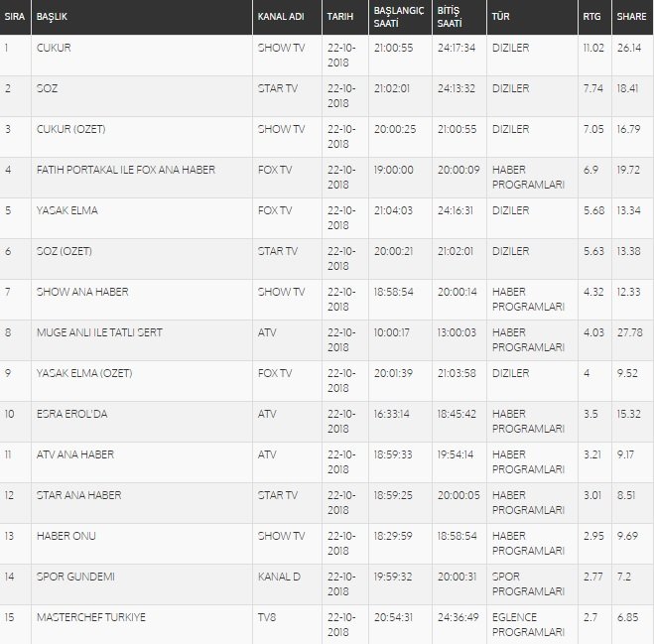Click the SIRA column header

click(13, 18)
